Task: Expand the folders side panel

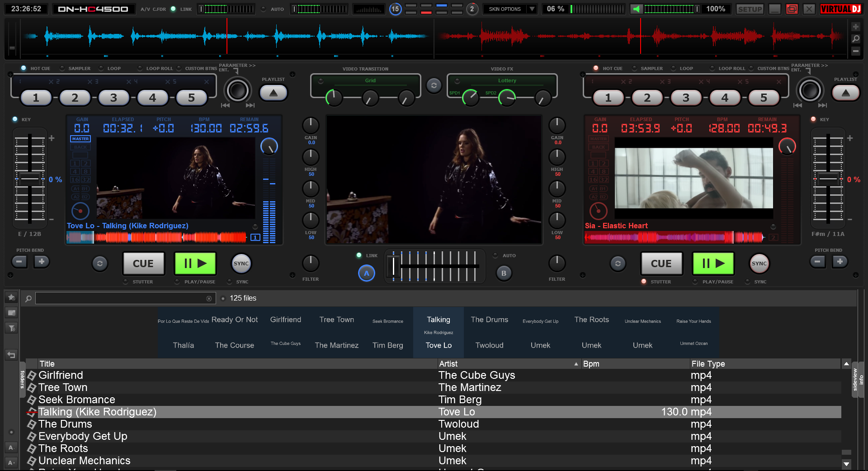Action: point(22,380)
